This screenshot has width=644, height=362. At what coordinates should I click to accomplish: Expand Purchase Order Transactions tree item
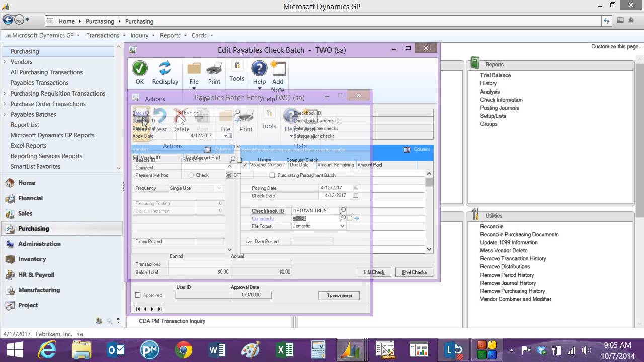[x=5, y=104]
